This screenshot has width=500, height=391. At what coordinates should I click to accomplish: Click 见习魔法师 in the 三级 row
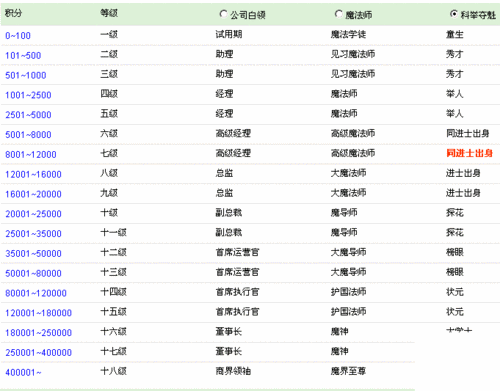[x=353, y=74]
